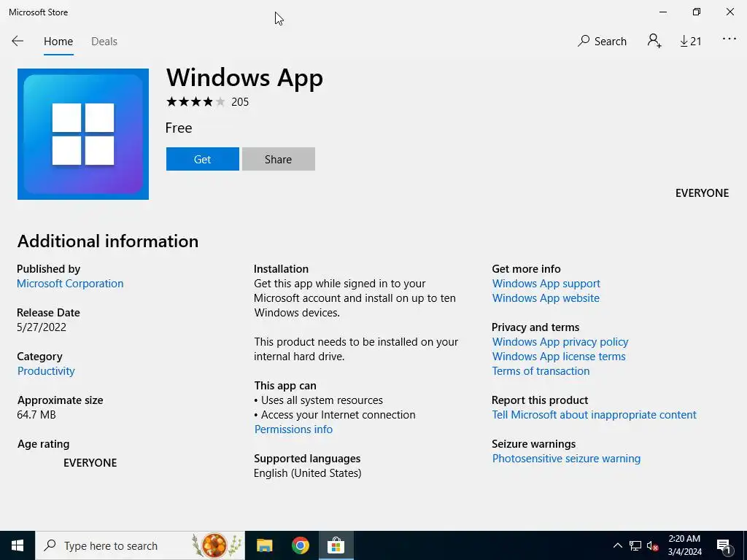Click the Type here to search box

coord(139,545)
